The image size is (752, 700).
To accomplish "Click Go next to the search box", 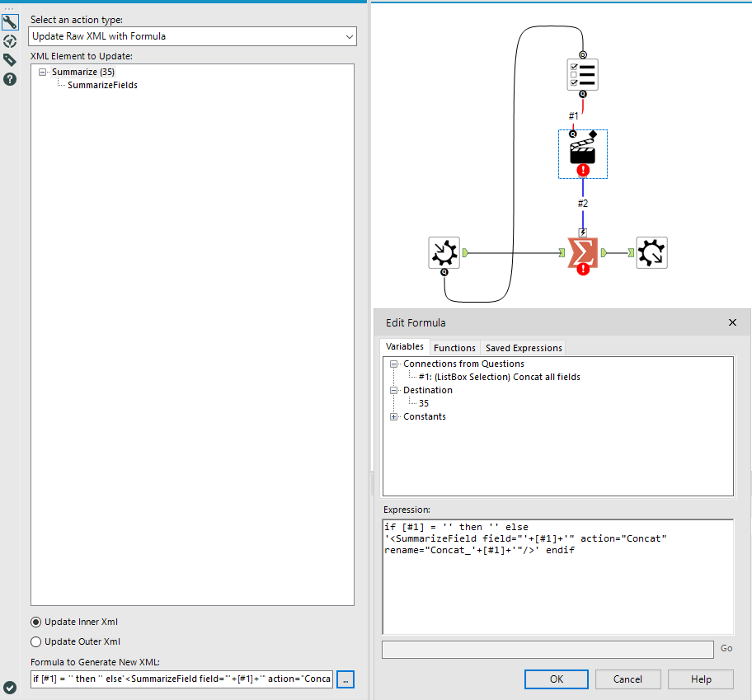I will click(725, 649).
